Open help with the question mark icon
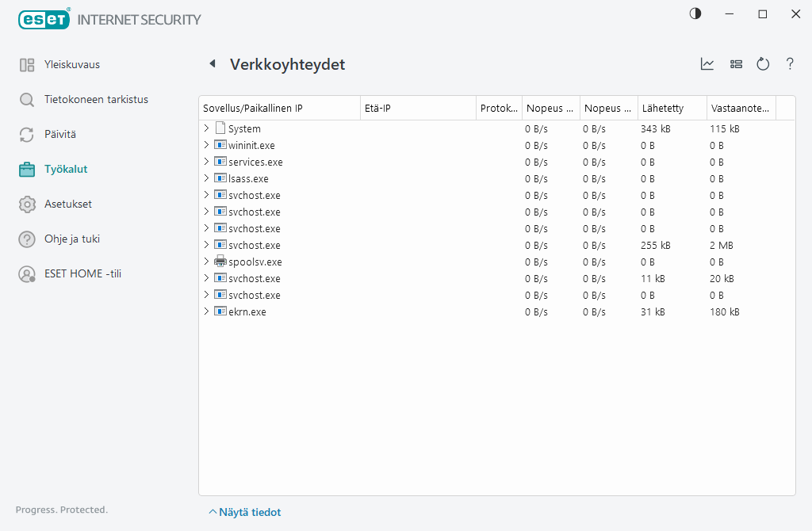 pyautogui.click(x=790, y=64)
